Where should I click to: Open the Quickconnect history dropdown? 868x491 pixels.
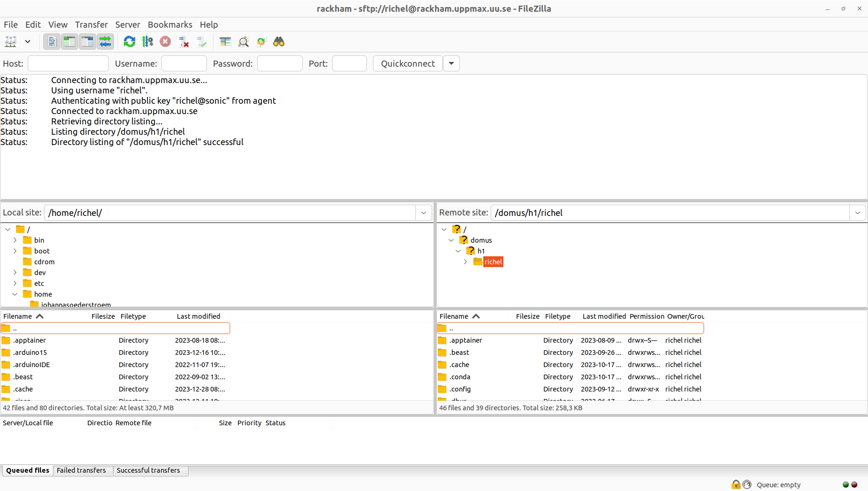tap(451, 63)
